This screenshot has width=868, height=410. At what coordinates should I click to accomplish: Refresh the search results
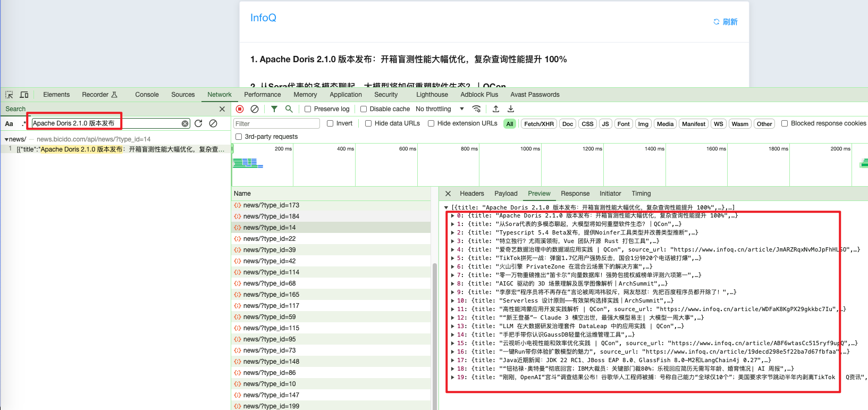[198, 123]
